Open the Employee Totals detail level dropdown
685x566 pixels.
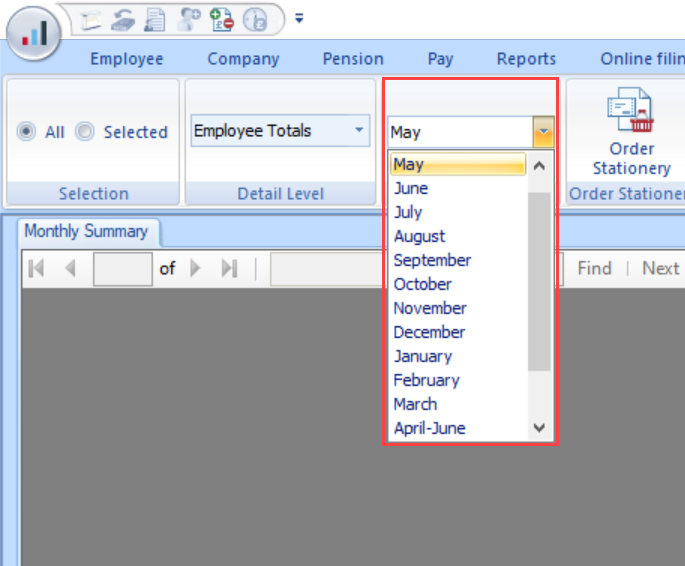pyautogui.click(x=280, y=131)
